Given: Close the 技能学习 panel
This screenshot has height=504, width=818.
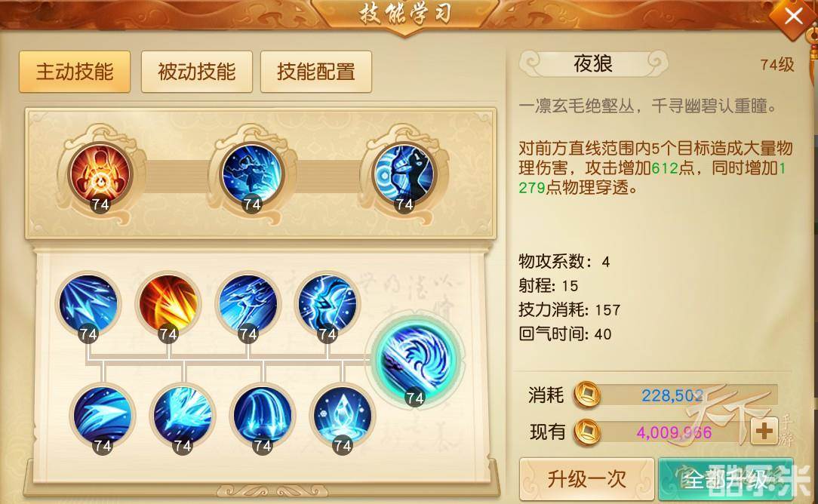Looking at the screenshot, I should [x=794, y=17].
